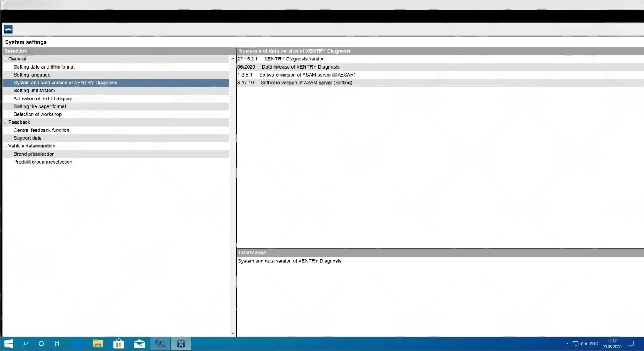Image resolution: width=644 pixels, height=351 pixels.
Task: Open File Explorer from taskbar
Action: 98,344
